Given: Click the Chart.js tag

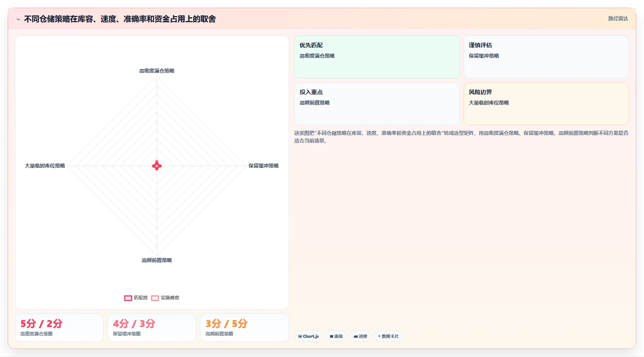Looking at the screenshot, I should tap(309, 336).
